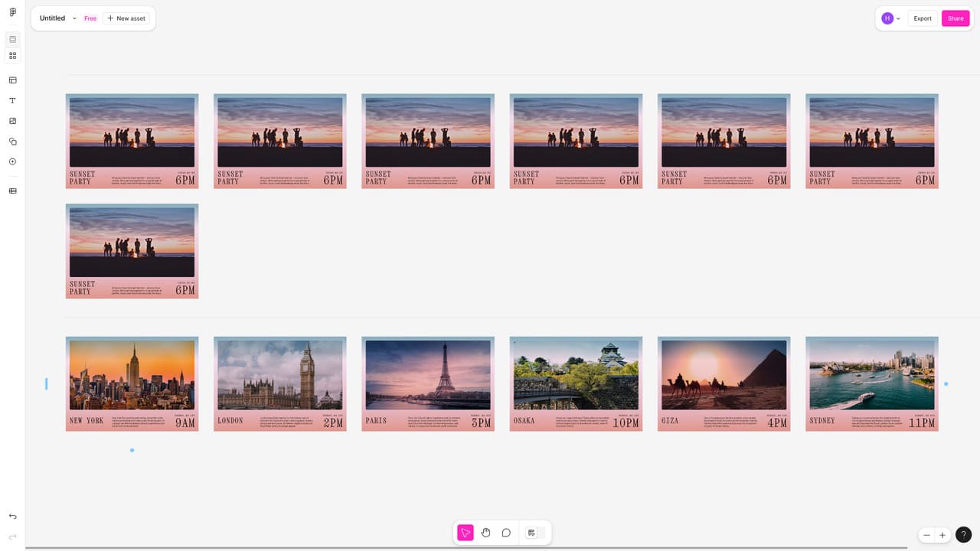Select the New York 9AM asset
The width and height of the screenshot is (980, 551).
click(x=132, y=383)
